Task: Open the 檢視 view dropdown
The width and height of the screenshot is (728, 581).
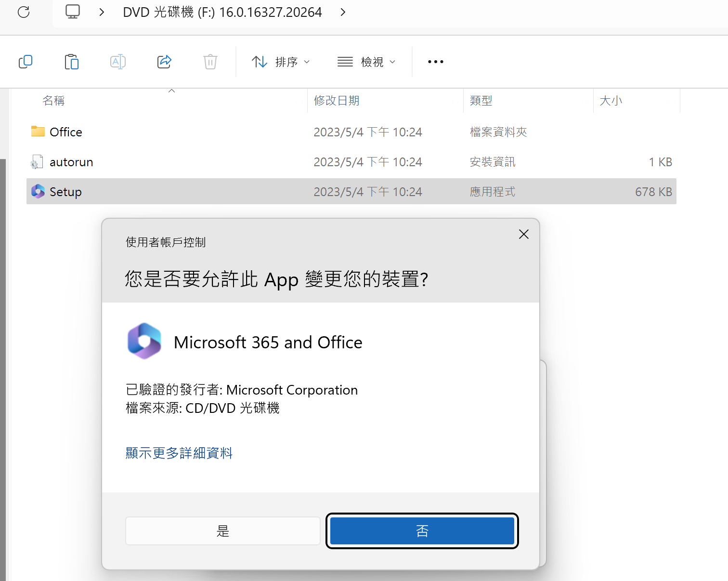Action: pos(366,62)
